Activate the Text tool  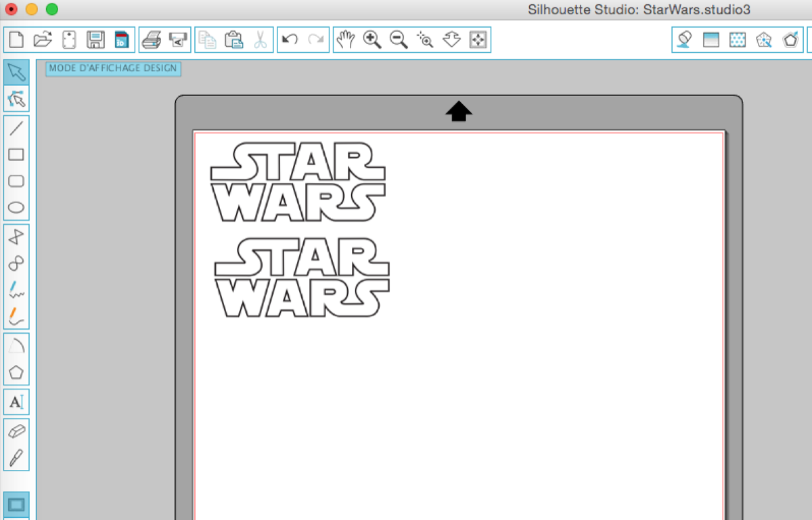(x=16, y=402)
